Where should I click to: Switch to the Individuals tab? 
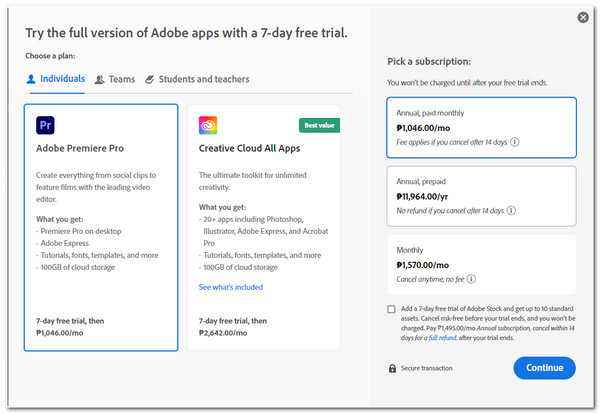pyautogui.click(x=55, y=79)
